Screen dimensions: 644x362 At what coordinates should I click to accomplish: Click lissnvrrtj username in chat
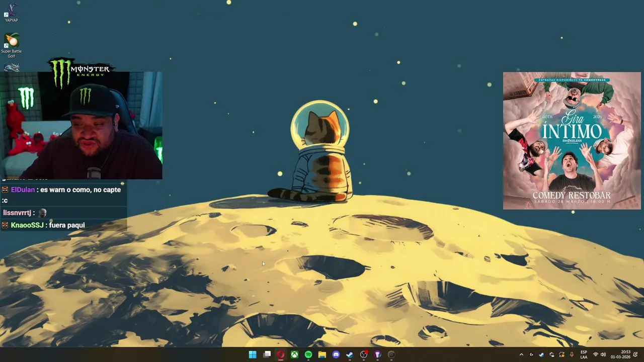17,213
